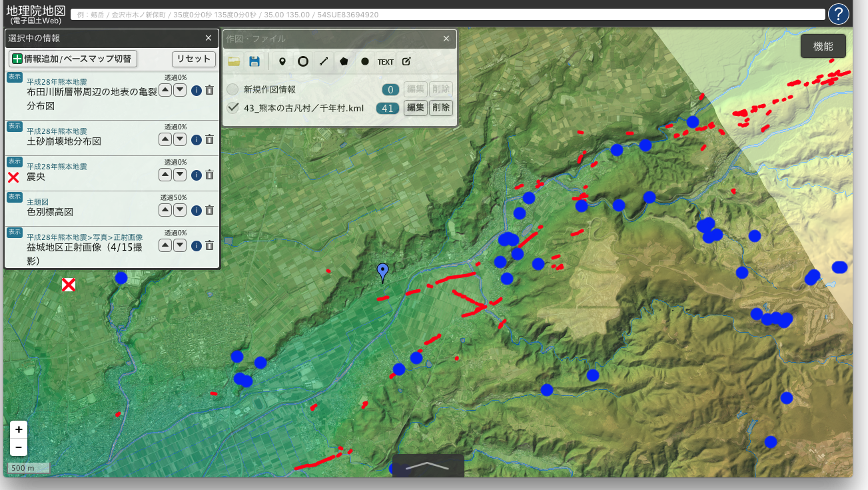Viewport: 868px width, 490px height.
Task: Select the TEXT annotation tool
Action: (x=385, y=61)
